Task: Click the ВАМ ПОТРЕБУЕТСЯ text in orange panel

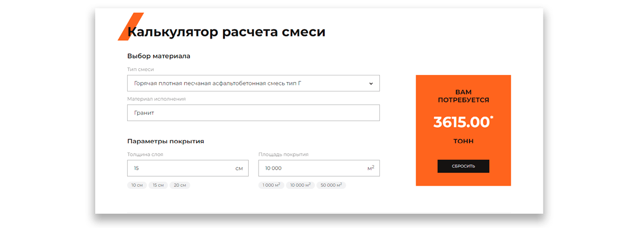Action: pos(463,96)
